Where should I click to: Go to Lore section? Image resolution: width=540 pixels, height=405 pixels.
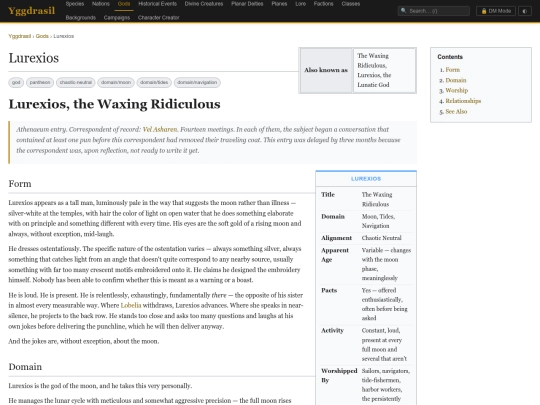(301, 4)
